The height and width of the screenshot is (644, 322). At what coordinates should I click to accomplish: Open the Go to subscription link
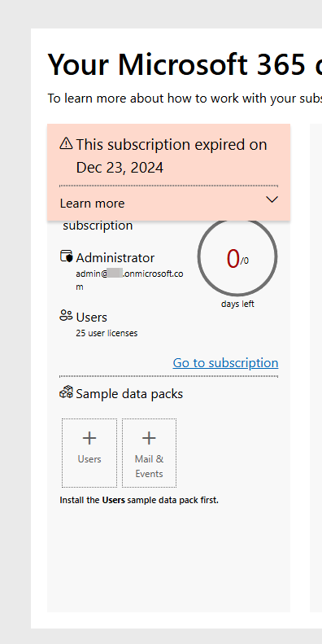tap(225, 362)
